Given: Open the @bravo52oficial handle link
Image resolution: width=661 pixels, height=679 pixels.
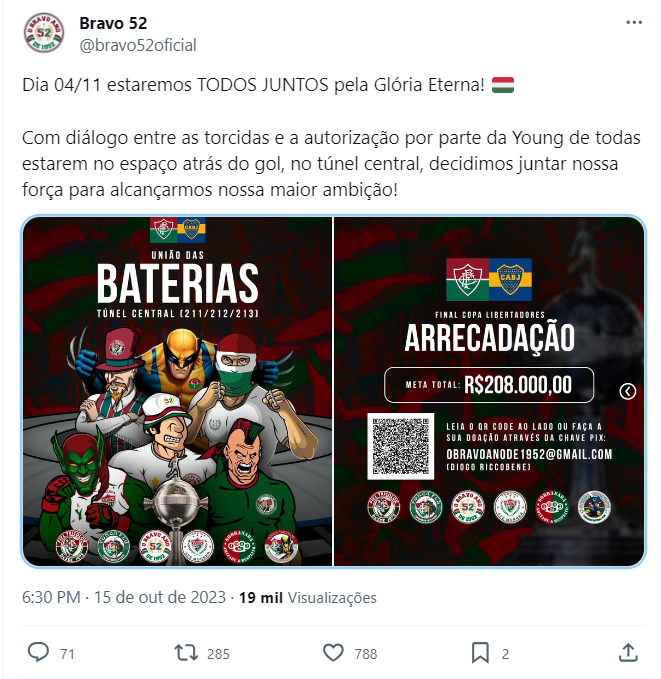Looking at the screenshot, I should coord(138,45).
